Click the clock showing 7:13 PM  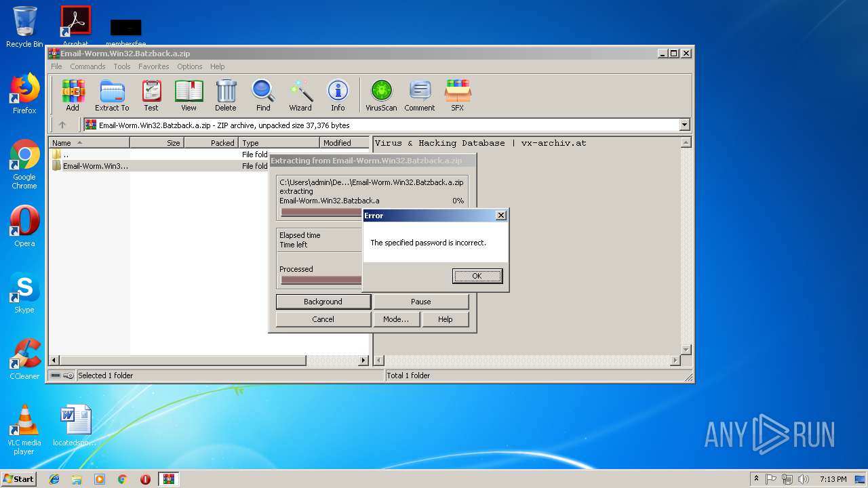click(833, 479)
